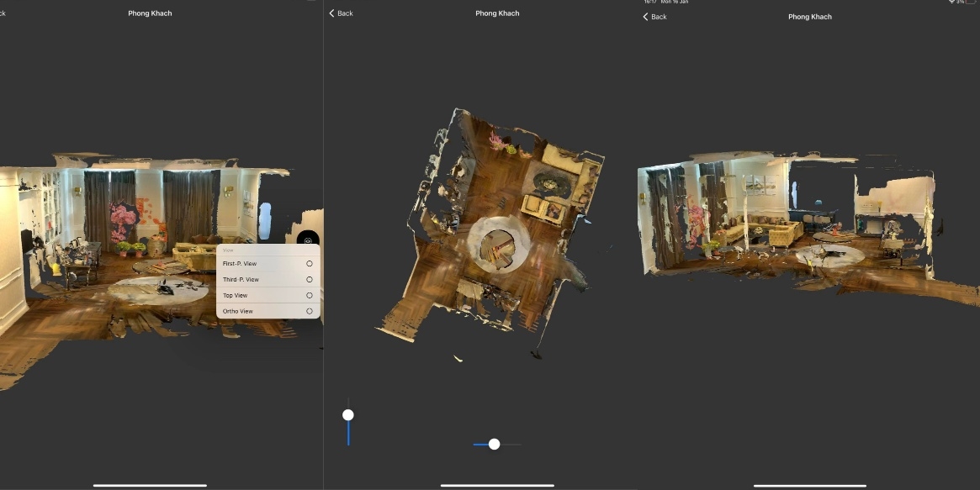The height and width of the screenshot is (490, 980).
Task: Choose Top View from the View menu
Action: pyautogui.click(x=268, y=295)
